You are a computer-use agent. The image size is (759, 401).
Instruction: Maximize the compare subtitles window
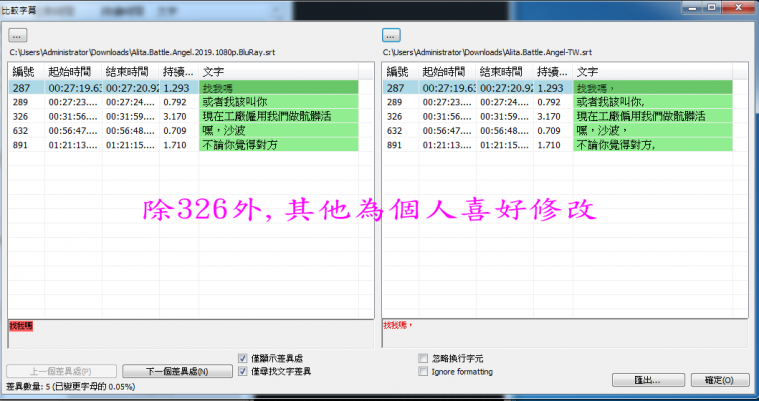(x=712, y=7)
